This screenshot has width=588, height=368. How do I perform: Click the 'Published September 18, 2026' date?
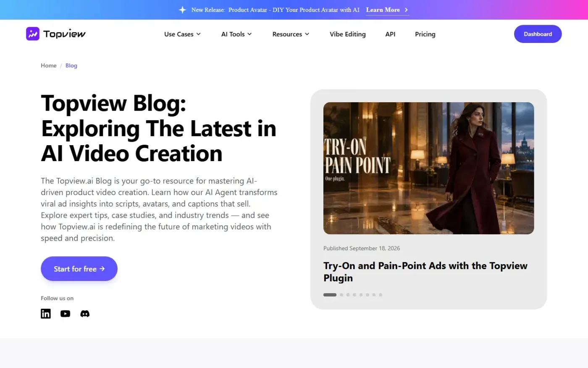pos(362,248)
